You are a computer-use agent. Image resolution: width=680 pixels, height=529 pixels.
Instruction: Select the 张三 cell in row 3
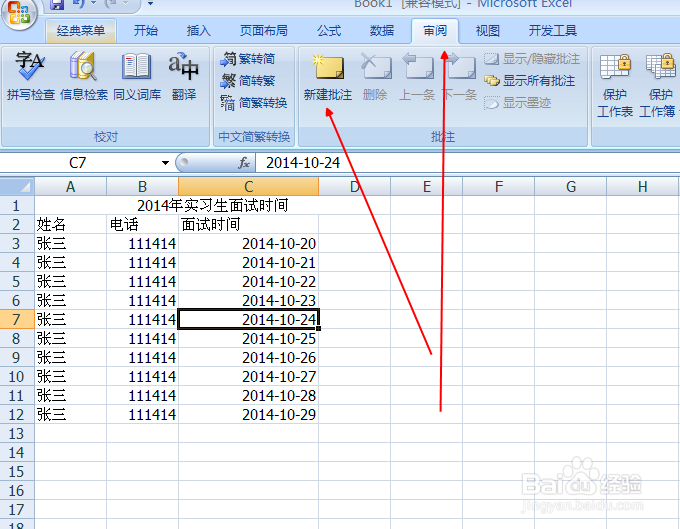71,244
